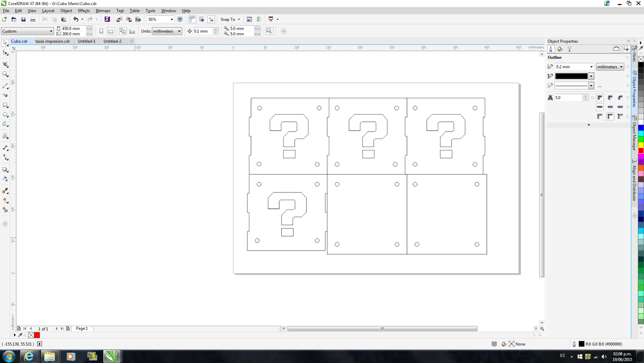This screenshot has width=644, height=363.
Task: Open the Custom page size dropdown
Action: [27, 31]
